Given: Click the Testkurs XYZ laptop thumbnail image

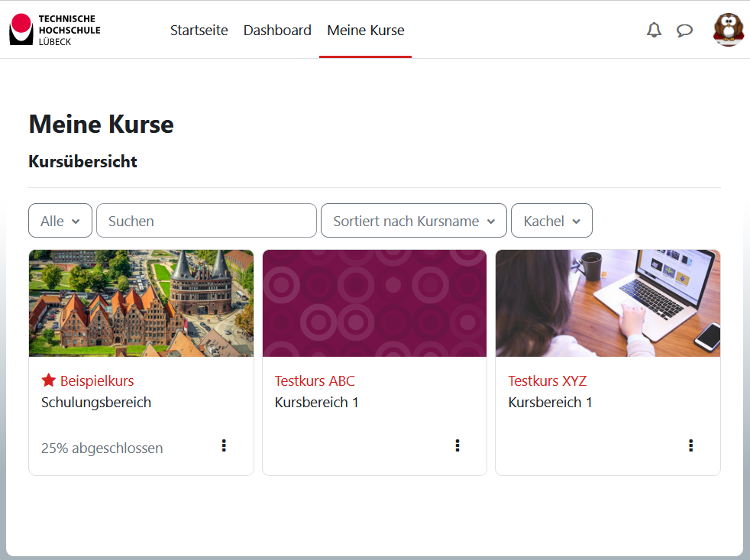Looking at the screenshot, I should pyautogui.click(x=608, y=303).
